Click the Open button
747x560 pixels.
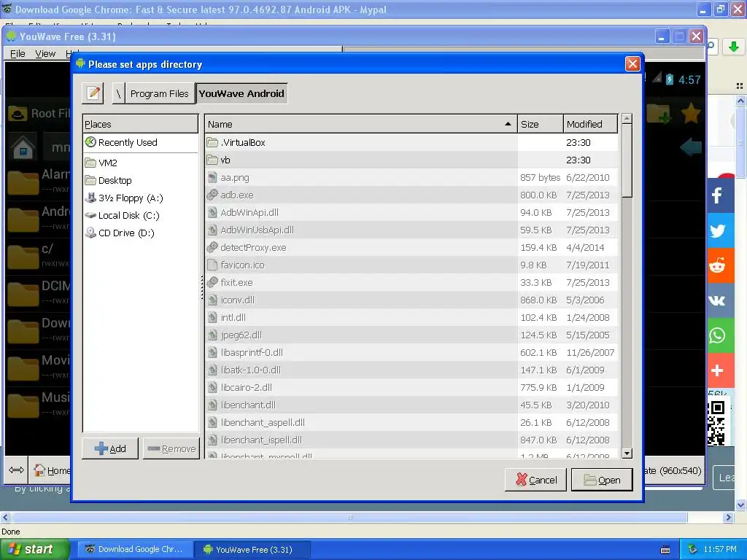[x=602, y=480]
